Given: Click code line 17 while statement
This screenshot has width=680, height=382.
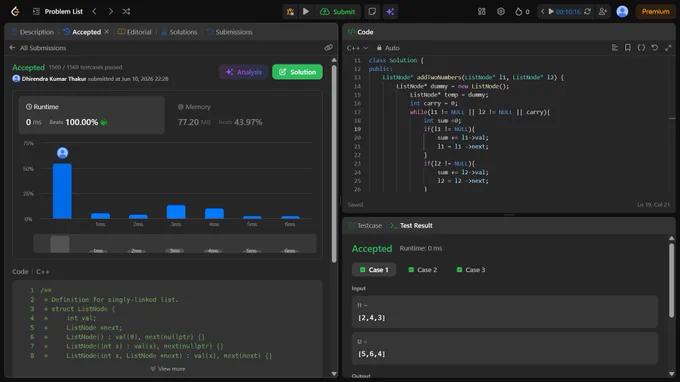Looking at the screenshot, I should click(x=480, y=112).
